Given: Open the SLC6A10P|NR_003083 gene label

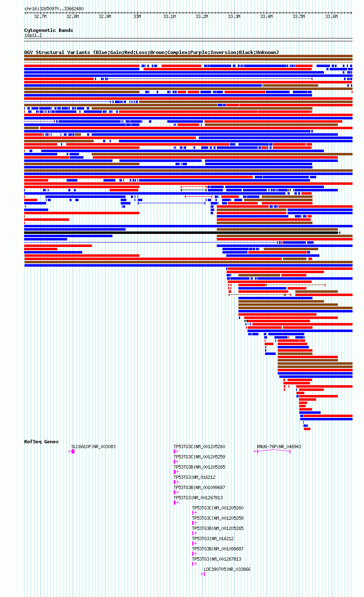Looking at the screenshot, I should 93,447.
